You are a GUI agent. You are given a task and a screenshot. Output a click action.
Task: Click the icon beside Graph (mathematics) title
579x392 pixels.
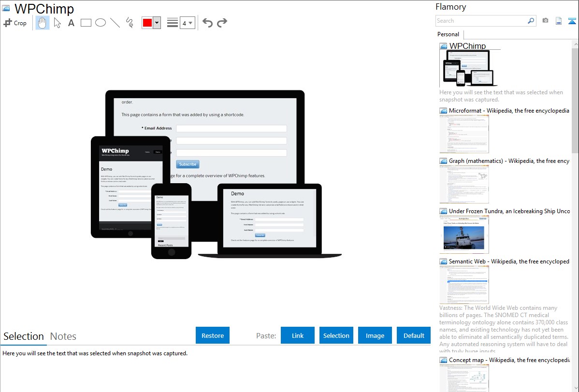pos(443,161)
